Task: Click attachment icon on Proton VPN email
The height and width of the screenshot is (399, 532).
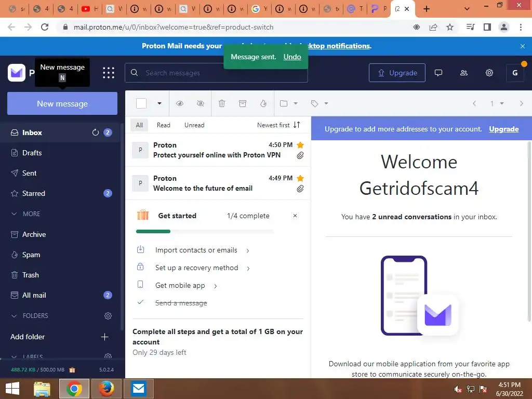Action: [300, 155]
